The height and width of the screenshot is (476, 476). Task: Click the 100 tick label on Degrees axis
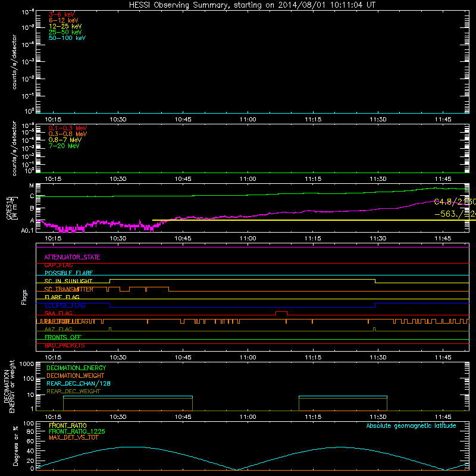click(x=29, y=424)
